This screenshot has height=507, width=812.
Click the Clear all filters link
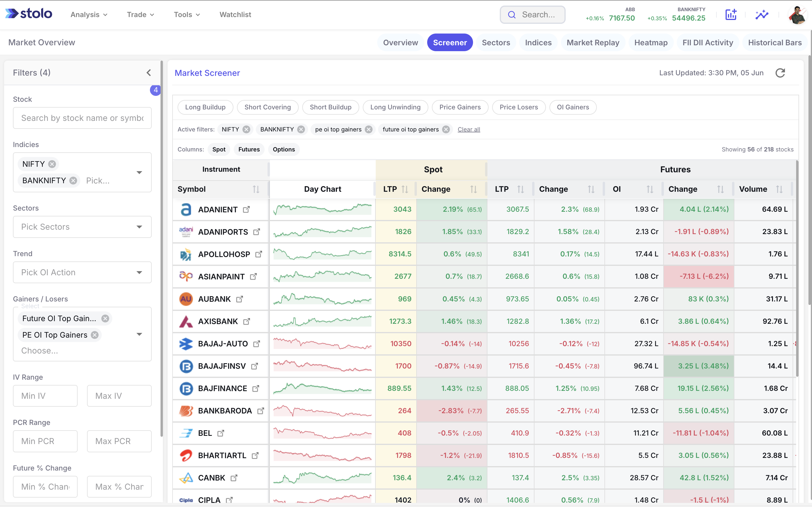pyautogui.click(x=469, y=129)
